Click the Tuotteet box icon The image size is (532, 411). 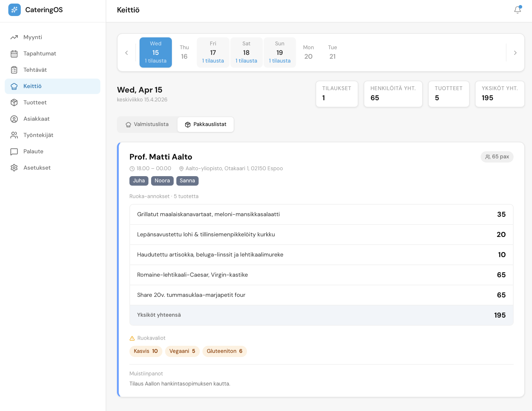[x=14, y=103]
